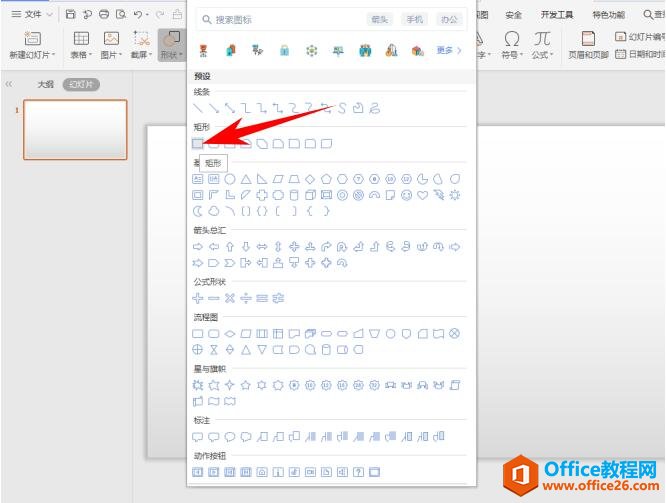Open the 文件 menu dropdown
Screen dimensions: 666x503
(x=32, y=14)
